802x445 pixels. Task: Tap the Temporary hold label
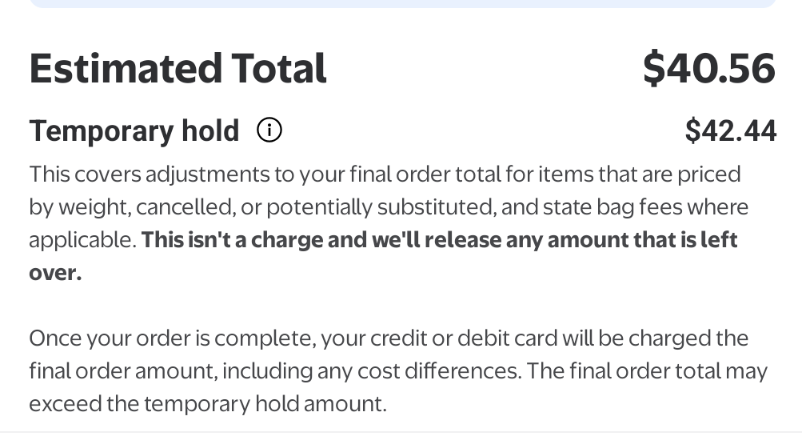(x=134, y=130)
